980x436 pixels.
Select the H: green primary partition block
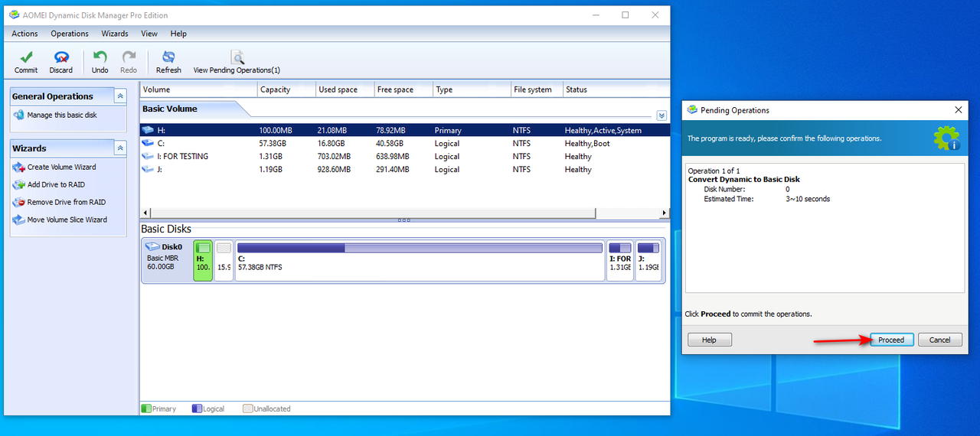click(203, 260)
